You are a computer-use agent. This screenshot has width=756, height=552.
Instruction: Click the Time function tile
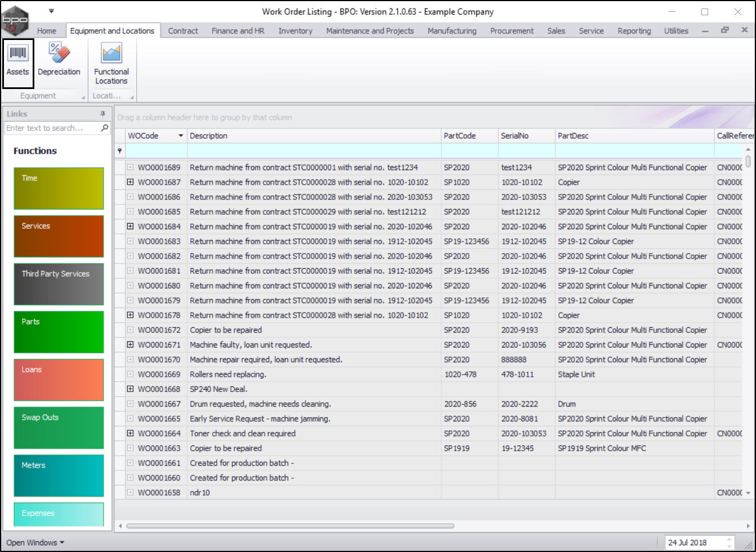tap(59, 188)
